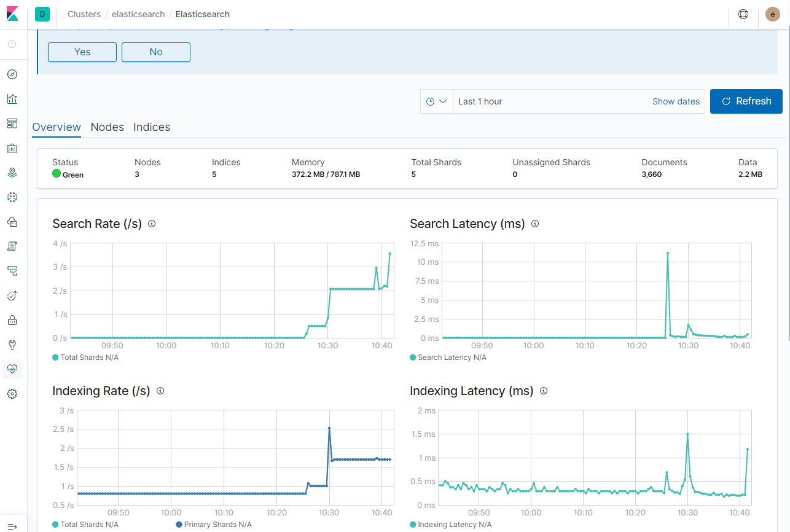790x532 pixels.
Task: Open Logs icon in sidebar
Action: coord(12,246)
